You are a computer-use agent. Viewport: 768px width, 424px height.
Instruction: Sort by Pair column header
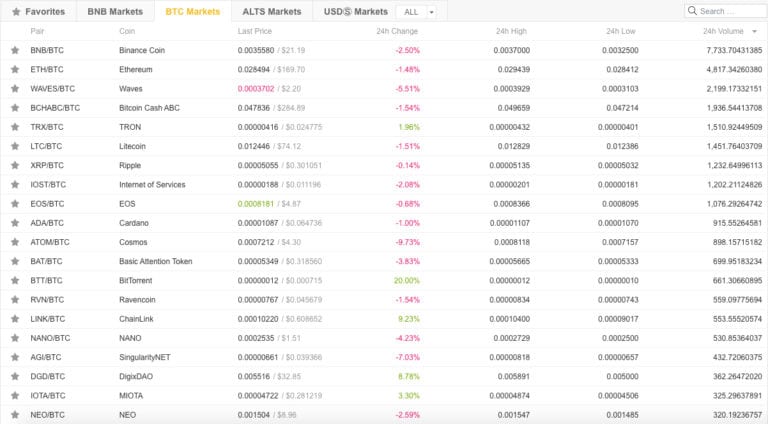(37, 31)
